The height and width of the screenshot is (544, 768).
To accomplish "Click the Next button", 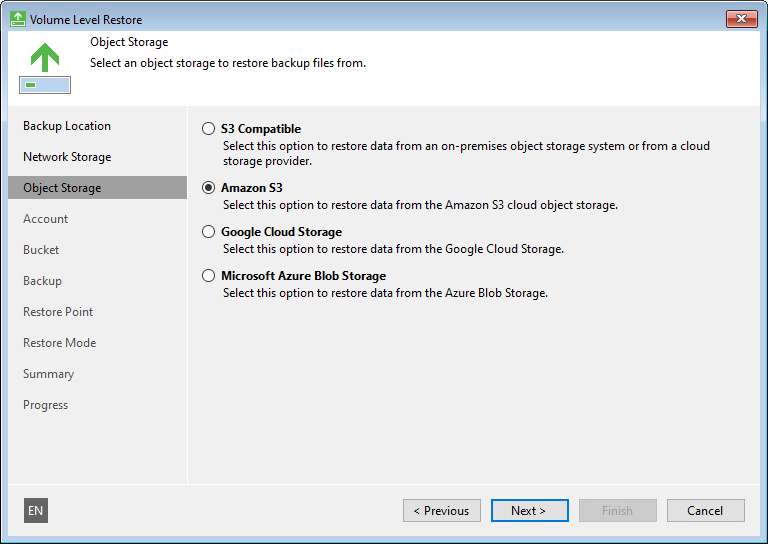I will click(x=529, y=511).
